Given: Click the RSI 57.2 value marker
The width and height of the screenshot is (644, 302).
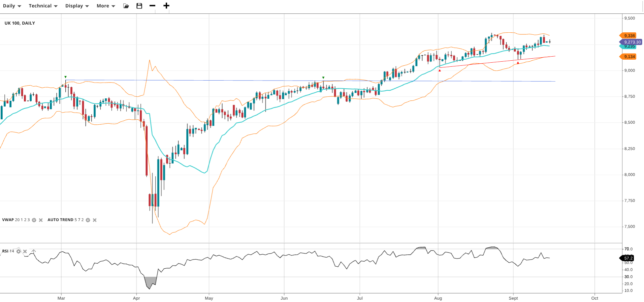Looking at the screenshot, I should [628, 258].
